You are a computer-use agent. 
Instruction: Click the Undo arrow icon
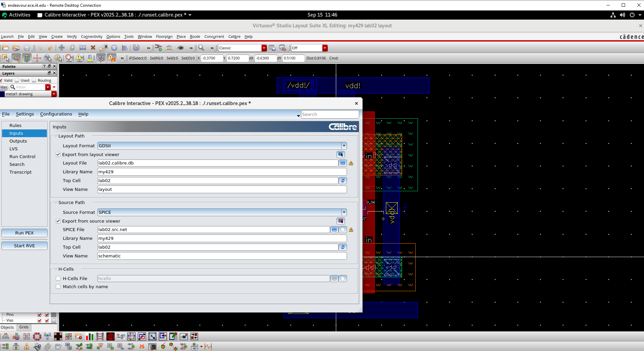(x=40, y=48)
